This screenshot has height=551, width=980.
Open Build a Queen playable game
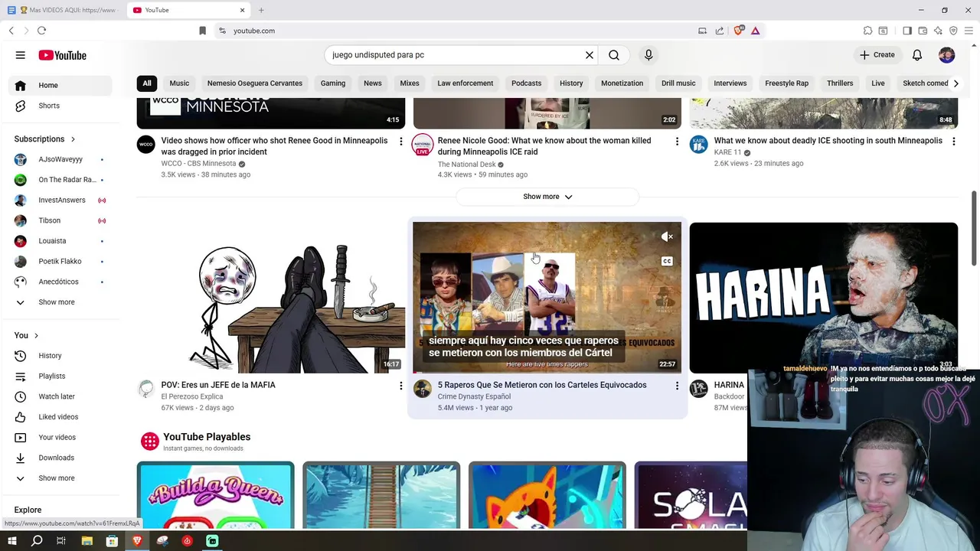click(x=215, y=495)
